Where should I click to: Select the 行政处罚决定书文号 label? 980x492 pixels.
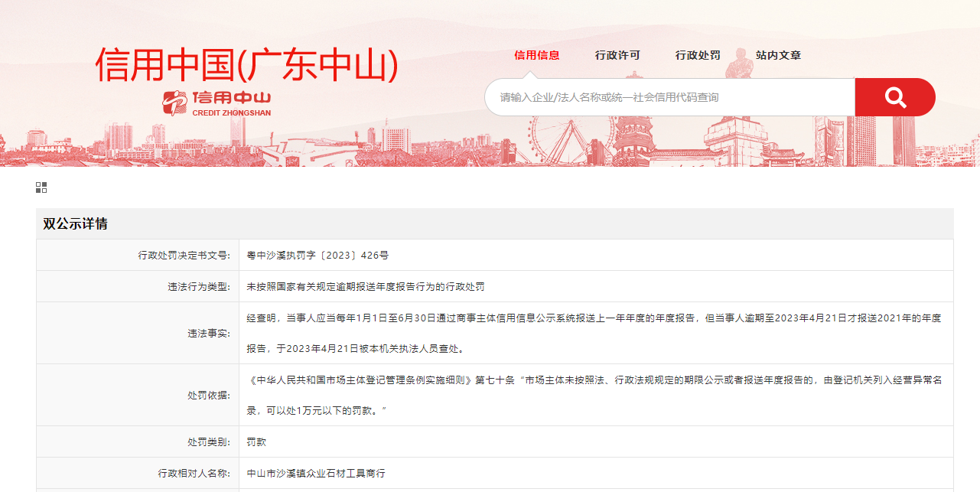tap(184, 255)
